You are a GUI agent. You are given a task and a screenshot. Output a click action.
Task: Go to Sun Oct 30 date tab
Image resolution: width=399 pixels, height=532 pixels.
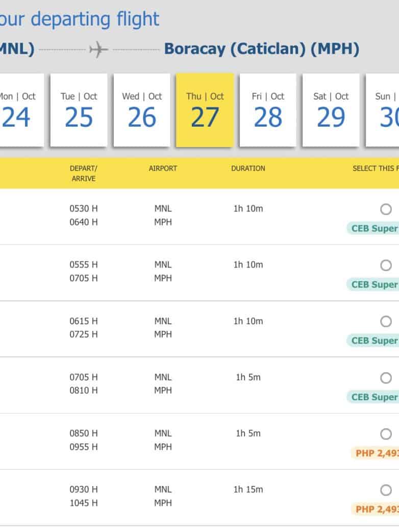point(383,110)
